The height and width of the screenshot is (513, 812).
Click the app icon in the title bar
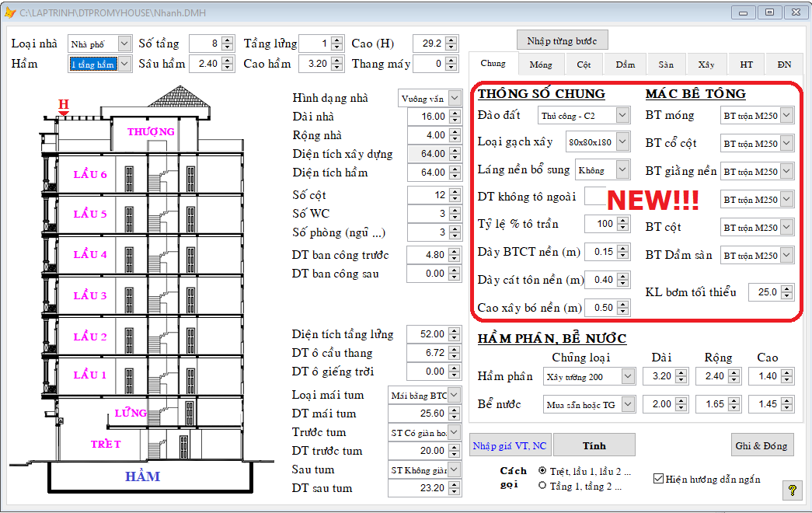pos(10,12)
